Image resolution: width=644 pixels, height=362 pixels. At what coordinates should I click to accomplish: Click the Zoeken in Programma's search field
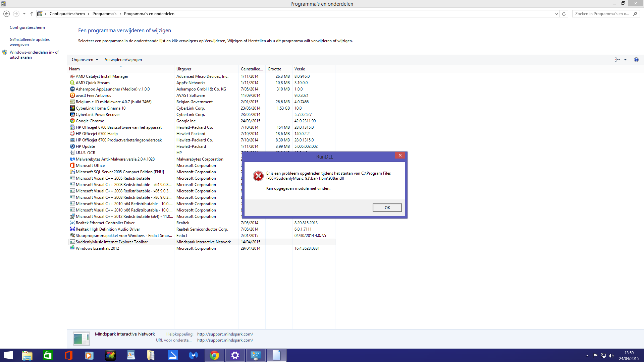pos(602,14)
